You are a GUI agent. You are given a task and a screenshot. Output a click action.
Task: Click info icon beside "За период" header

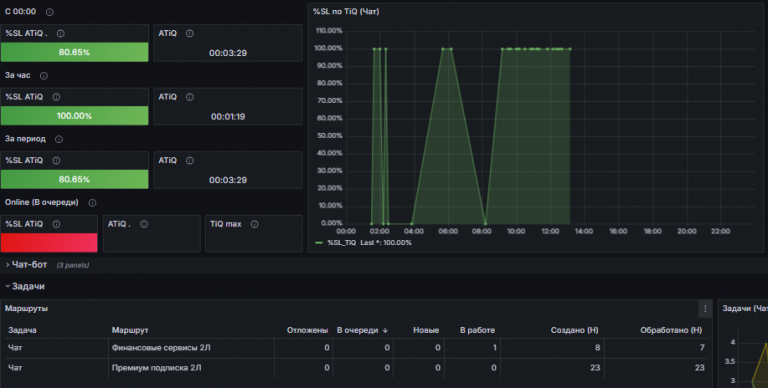click(x=59, y=139)
